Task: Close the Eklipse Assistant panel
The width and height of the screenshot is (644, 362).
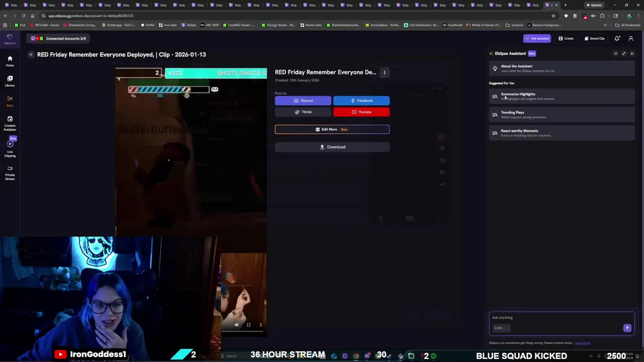Action: pos(632,53)
